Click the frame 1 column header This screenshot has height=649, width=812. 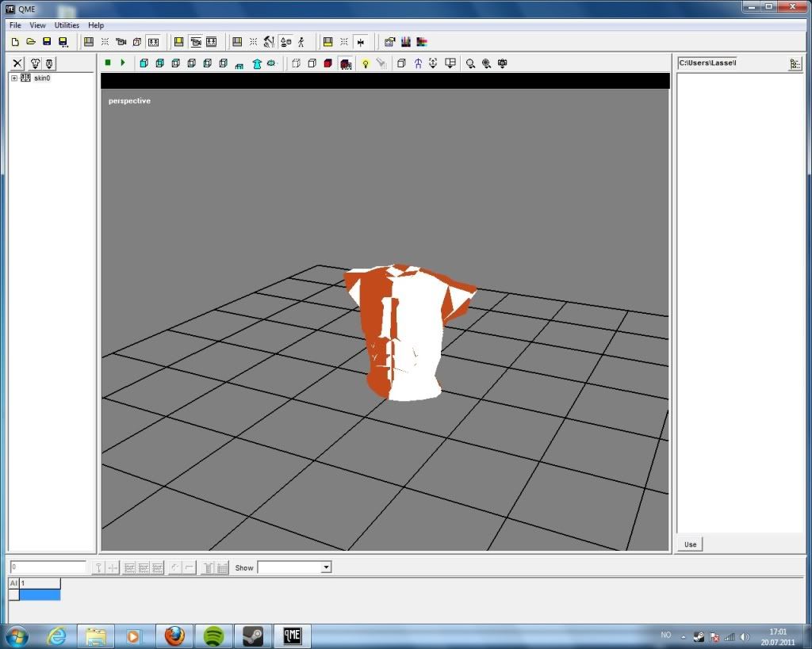[40, 583]
